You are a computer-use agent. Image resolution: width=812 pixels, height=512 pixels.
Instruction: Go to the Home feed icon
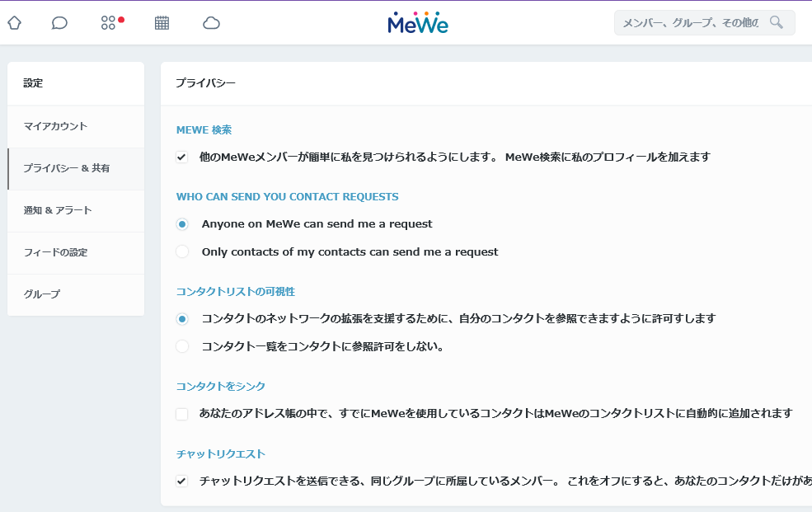(15, 23)
